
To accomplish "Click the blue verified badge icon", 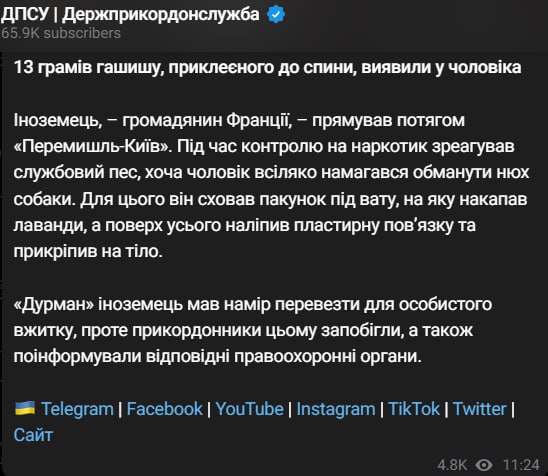I will pos(276,15).
